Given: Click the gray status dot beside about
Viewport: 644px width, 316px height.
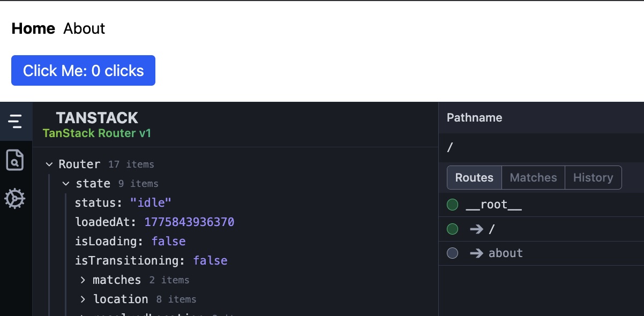Looking at the screenshot, I should pos(453,253).
